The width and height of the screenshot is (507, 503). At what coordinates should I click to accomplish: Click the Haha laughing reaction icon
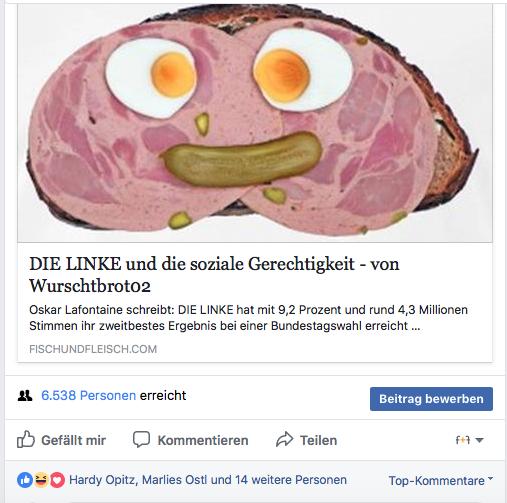pyautogui.click(x=41, y=480)
